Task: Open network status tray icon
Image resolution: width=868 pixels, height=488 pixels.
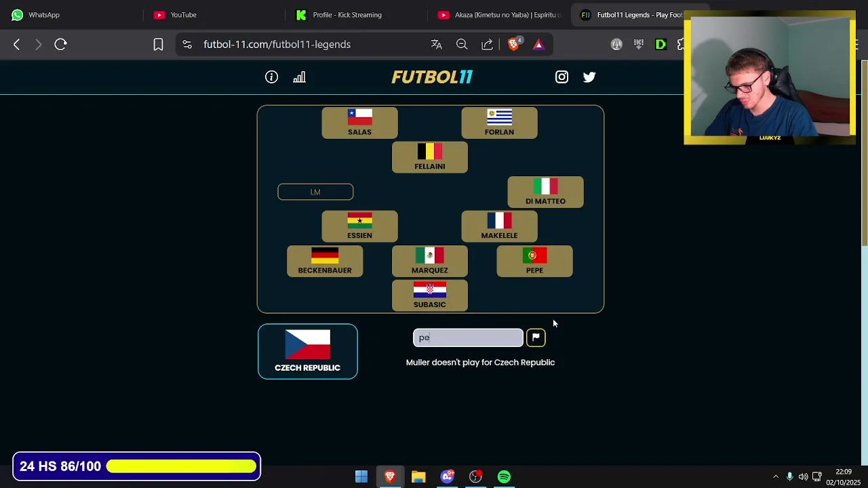Action: tap(816, 476)
